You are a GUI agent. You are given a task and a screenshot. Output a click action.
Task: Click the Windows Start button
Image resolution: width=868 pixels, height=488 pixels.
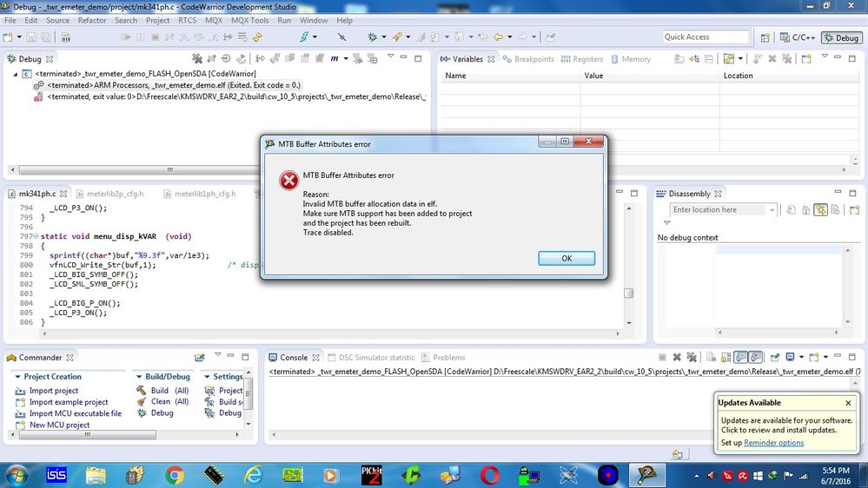tap(16, 475)
